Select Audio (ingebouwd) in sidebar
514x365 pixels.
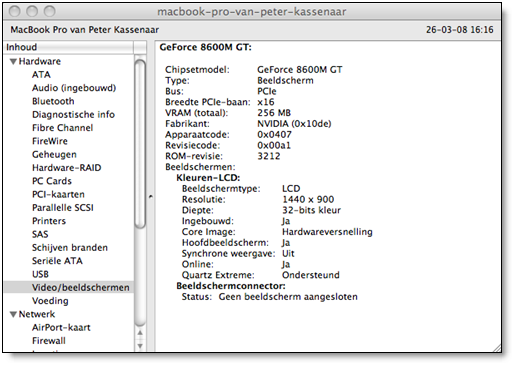tap(74, 88)
